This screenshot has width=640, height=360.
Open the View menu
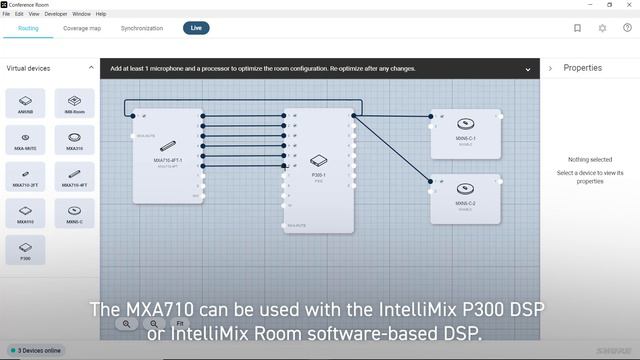[x=34, y=14]
